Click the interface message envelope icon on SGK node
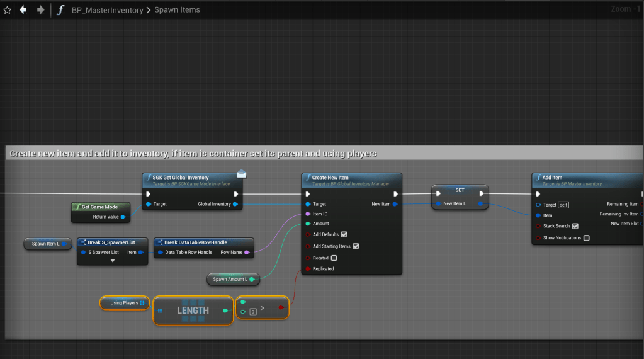The image size is (644, 359). pos(241,173)
